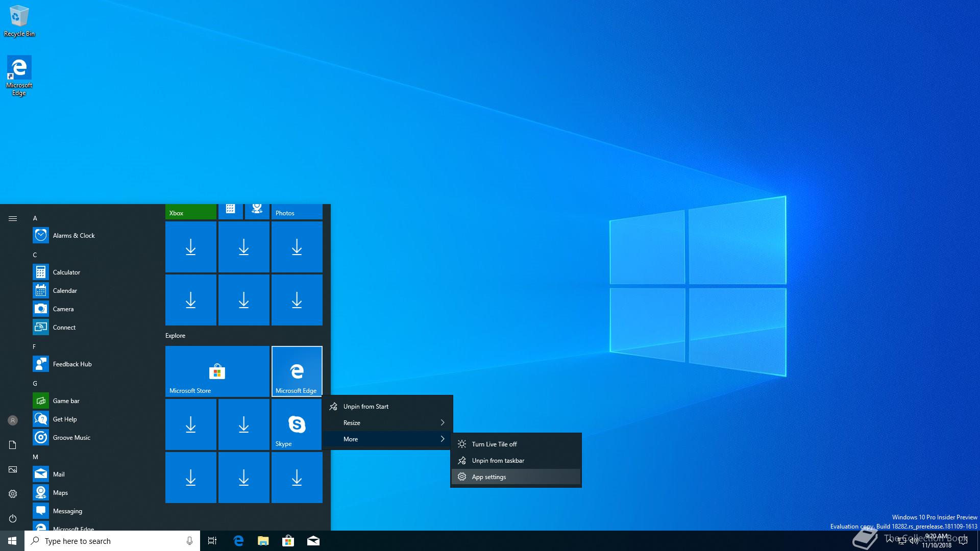Viewport: 980px width, 551px height.
Task: Click the user account icon in Start sidebar
Action: (13, 420)
